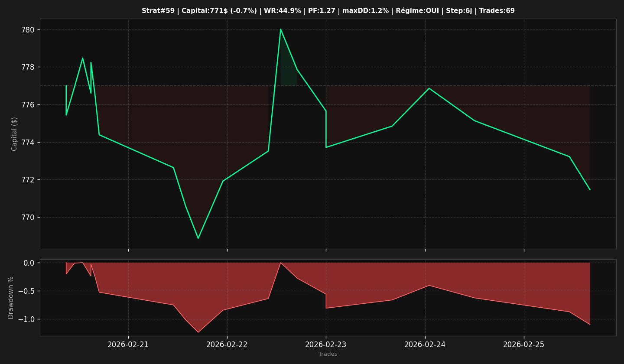Click the chart title starting with Strat#59

click(x=328, y=11)
